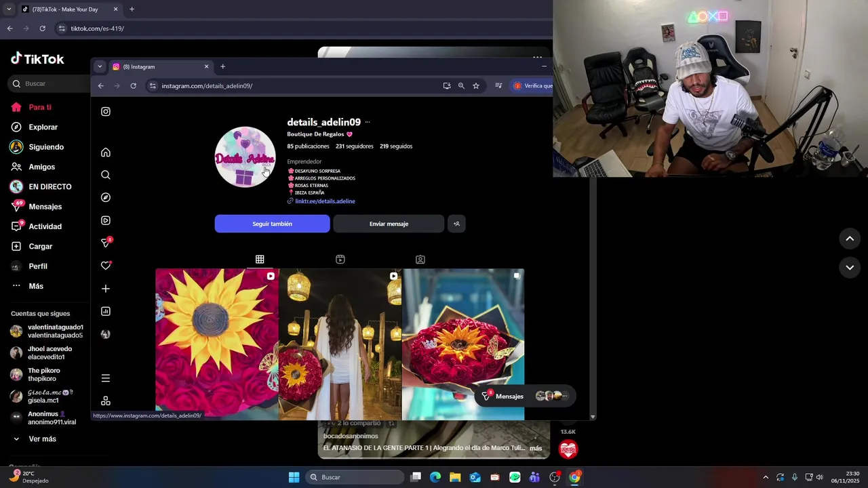This screenshot has width=868, height=488.
Task: Show hidden icons in the system tray
Action: click(766, 477)
